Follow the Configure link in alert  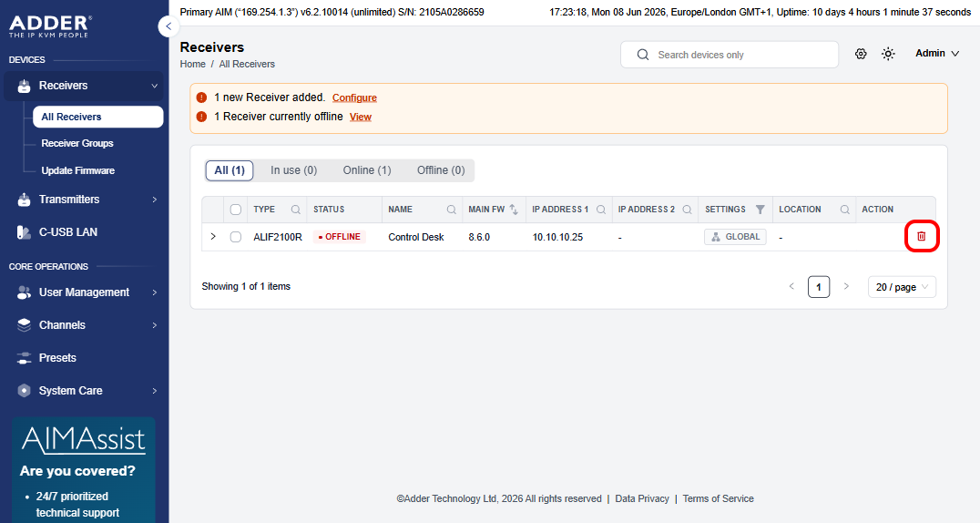click(354, 97)
